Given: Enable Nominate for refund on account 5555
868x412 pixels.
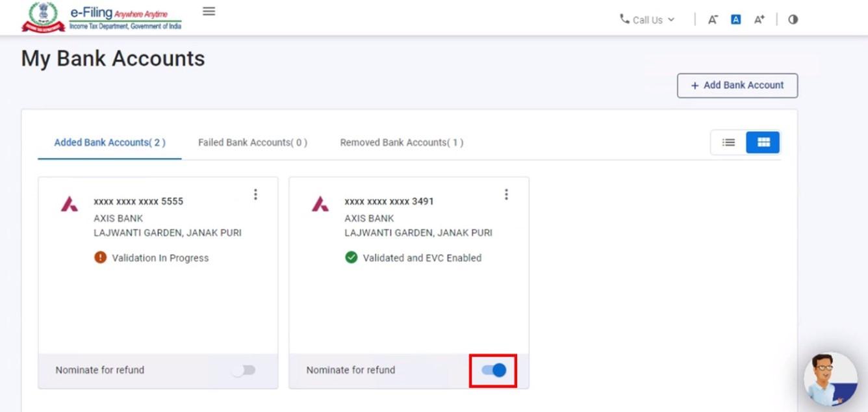Looking at the screenshot, I should pos(244,370).
